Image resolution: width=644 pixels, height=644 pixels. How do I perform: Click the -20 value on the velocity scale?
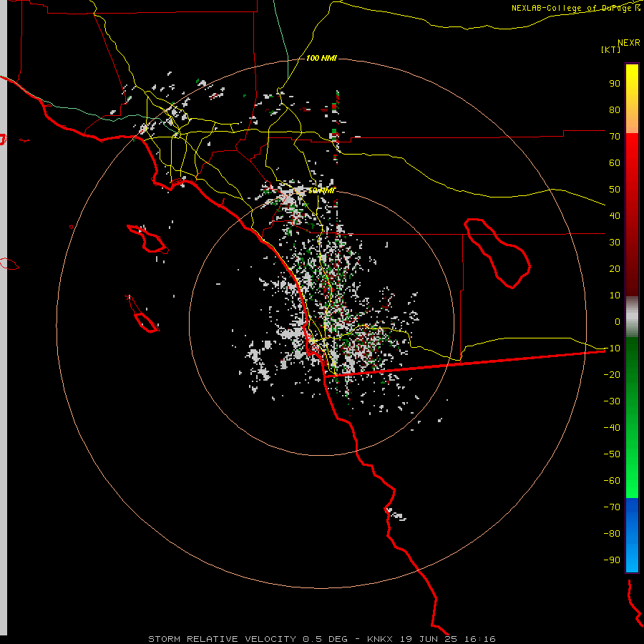612,374
